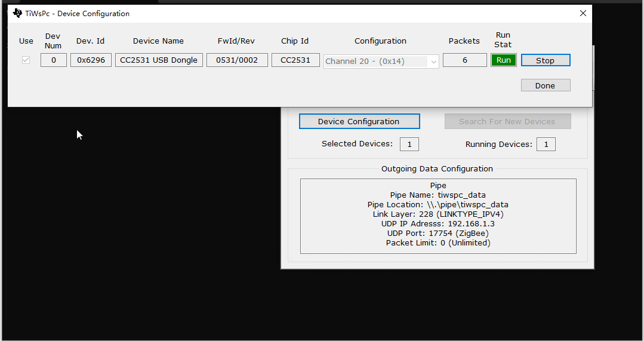This screenshot has height=341, width=644.
Task: Click the FwId/Rev column header
Action: [x=236, y=41]
